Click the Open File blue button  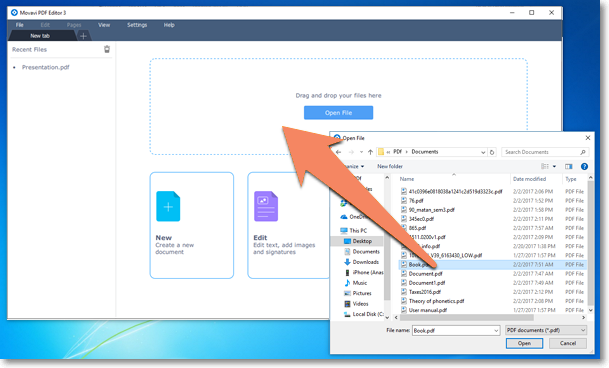coord(338,113)
